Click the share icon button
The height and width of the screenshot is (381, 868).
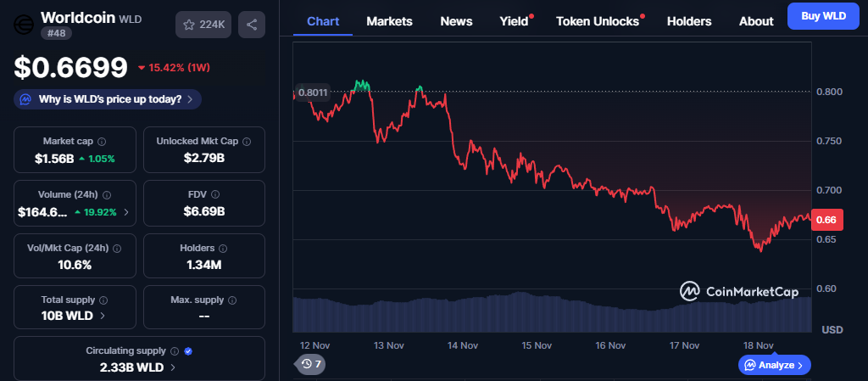(252, 25)
